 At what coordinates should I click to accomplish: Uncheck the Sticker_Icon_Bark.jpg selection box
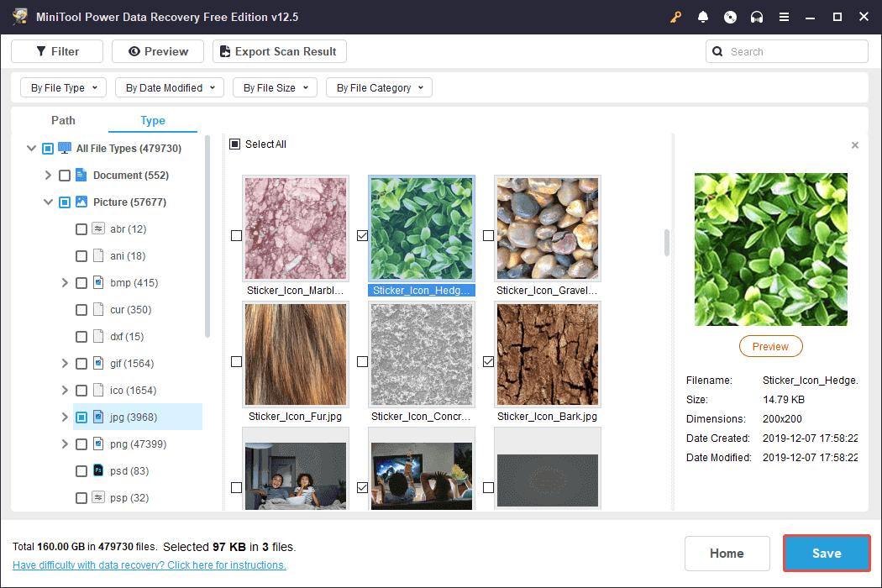(488, 361)
